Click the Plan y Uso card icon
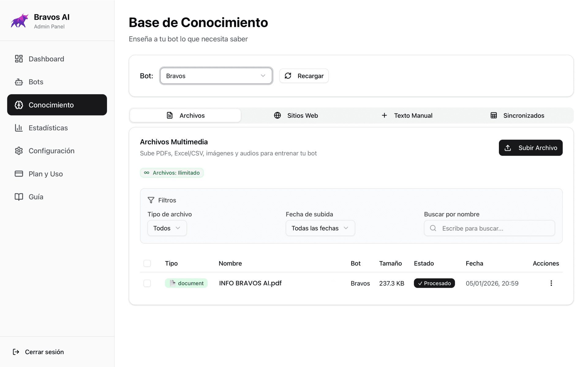The width and height of the screenshot is (588, 367). [19, 174]
